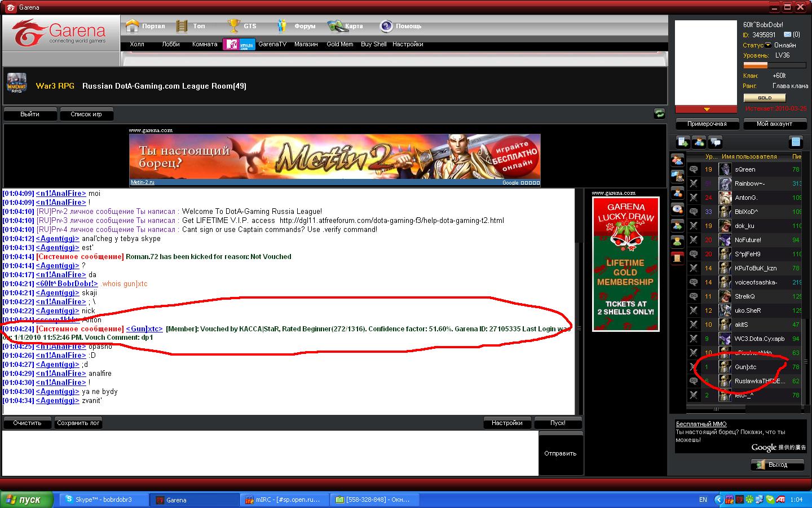This screenshot has width=812, height=508.
Task: Open the Портал home icon
Action: (132, 26)
